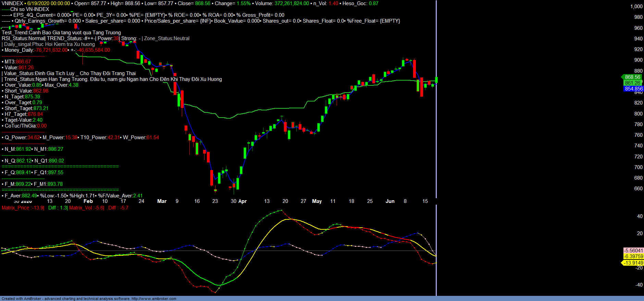This screenshot has width=644, height=301.
Task: Select the Apr label on date axis
Action: pos(243,201)
